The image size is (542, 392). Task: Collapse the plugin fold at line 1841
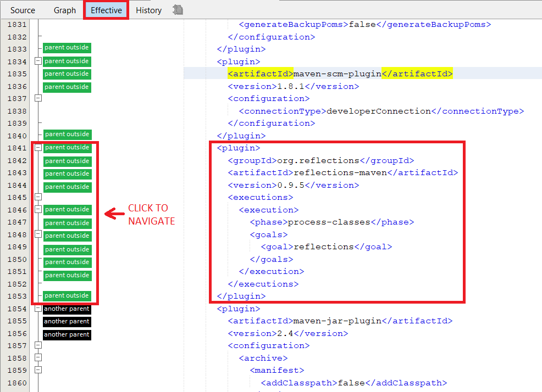(x=38, y=148)
